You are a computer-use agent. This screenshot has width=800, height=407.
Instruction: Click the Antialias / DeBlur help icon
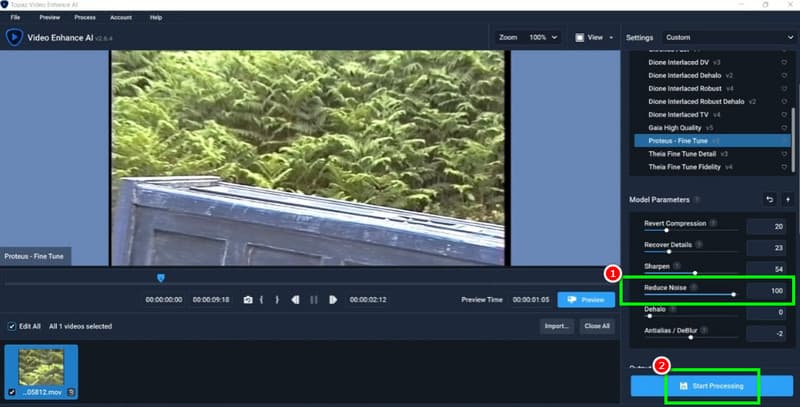tap(704, 330)
